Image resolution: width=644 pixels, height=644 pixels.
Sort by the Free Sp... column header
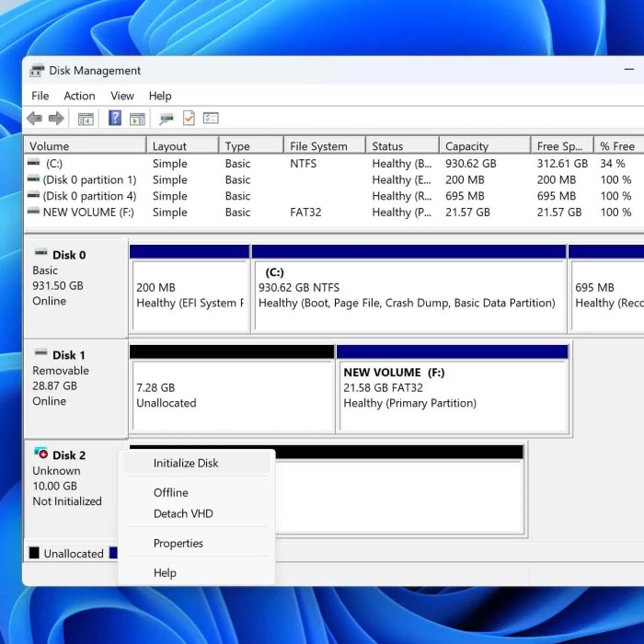click(562, 146)
